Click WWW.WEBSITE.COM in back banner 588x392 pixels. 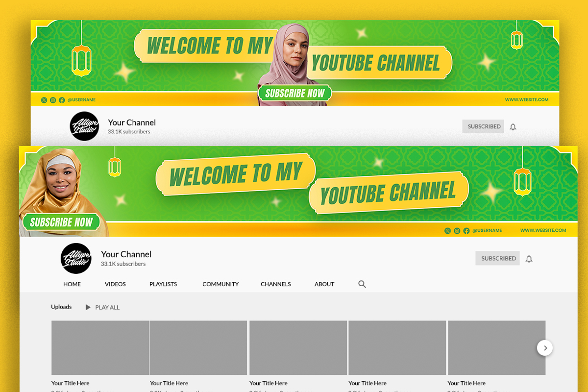tap(527, 100)
